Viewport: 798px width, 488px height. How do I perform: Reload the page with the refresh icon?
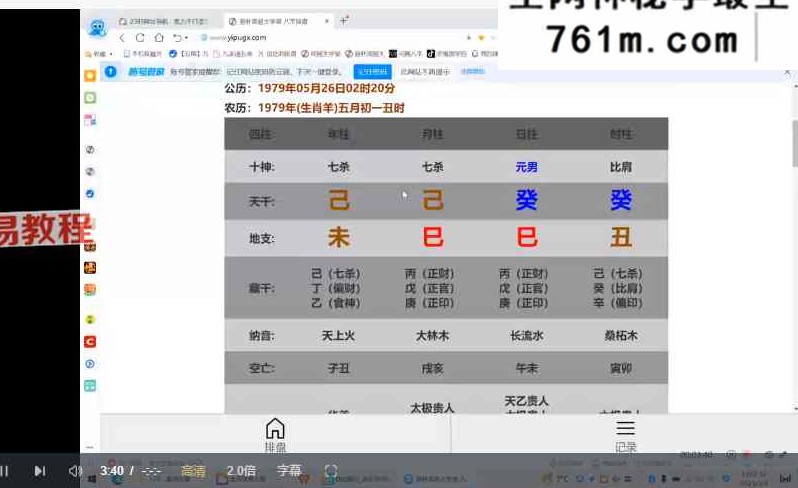click(x=140, y=38)
